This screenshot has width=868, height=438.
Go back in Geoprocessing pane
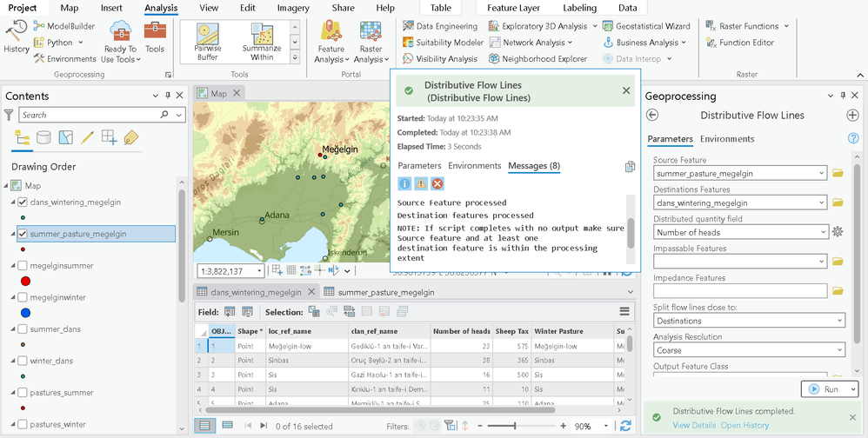652,115
